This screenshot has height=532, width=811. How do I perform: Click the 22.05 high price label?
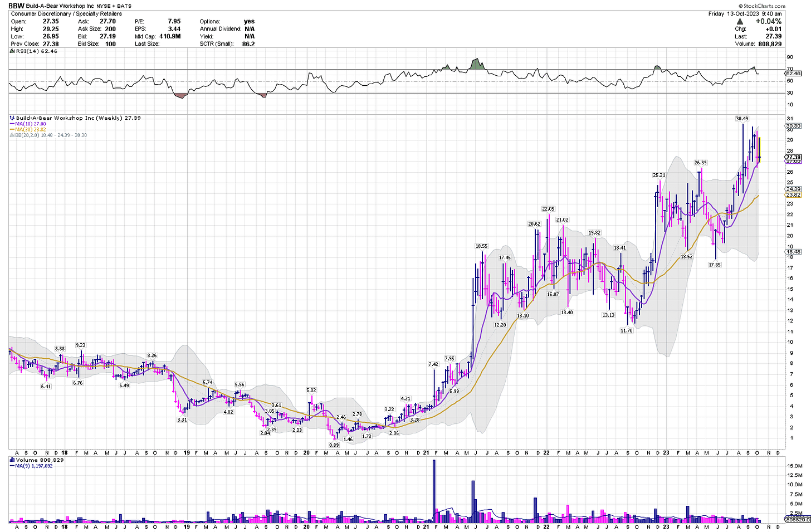(549, 209)
